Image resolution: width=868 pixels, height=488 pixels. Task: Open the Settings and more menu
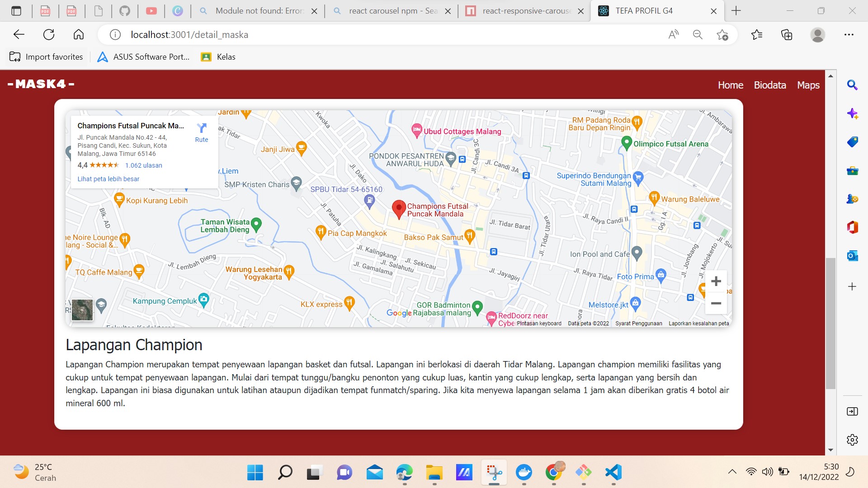(x=850, y=34)
